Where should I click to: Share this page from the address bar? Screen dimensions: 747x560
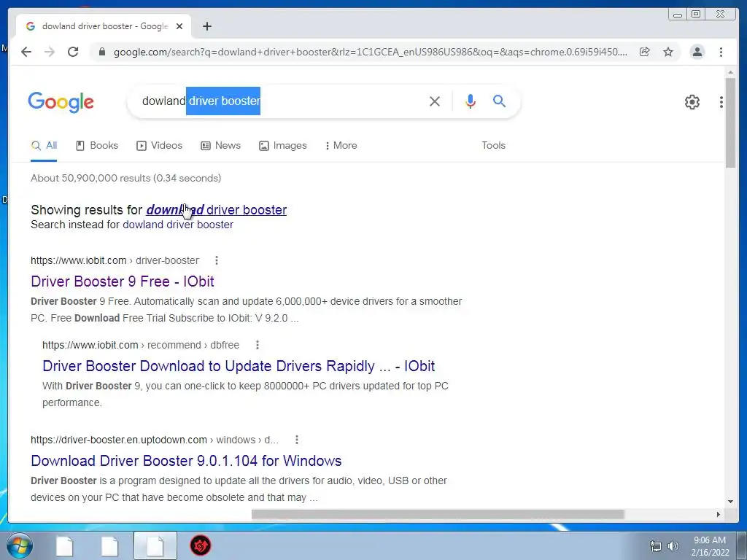click(x=645, y=52)
